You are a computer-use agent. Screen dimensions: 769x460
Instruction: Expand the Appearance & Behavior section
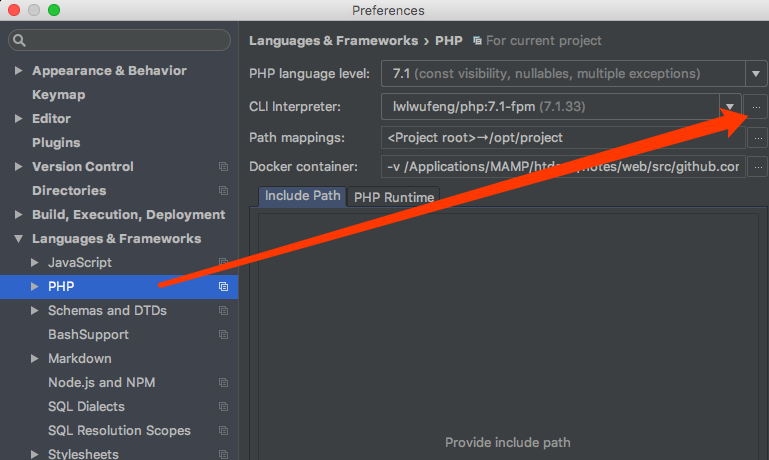(18, 71)
